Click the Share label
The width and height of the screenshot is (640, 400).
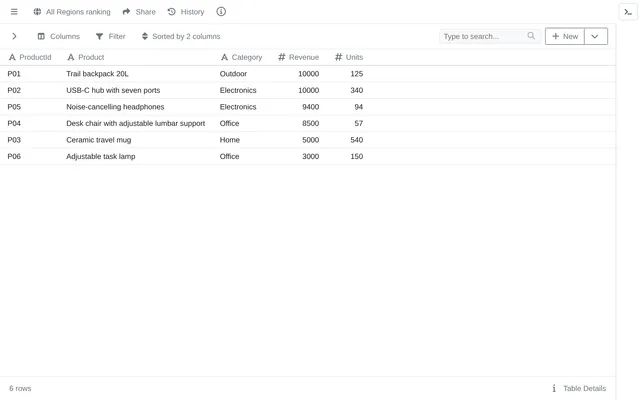145,12
